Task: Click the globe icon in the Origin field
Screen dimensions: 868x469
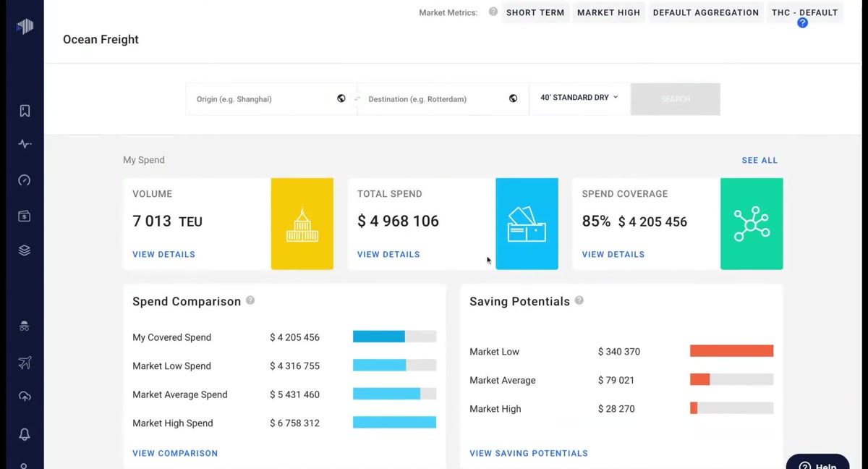Action: (341, 98)
